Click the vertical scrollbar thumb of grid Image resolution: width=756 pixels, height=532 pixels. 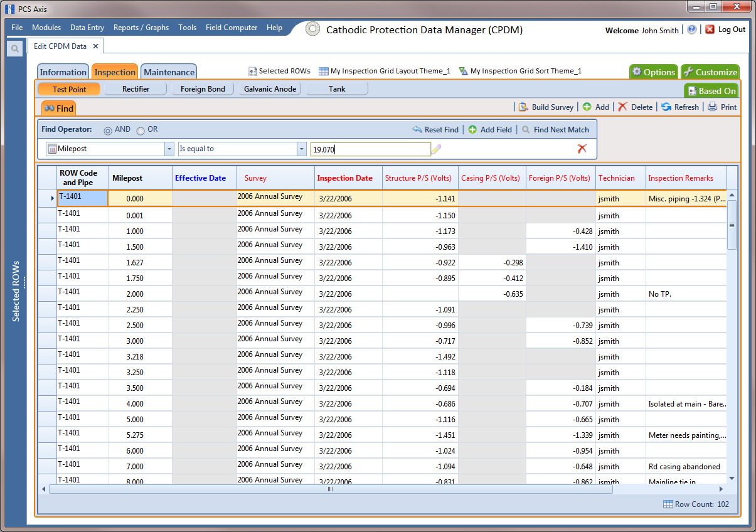pos(732,225)
